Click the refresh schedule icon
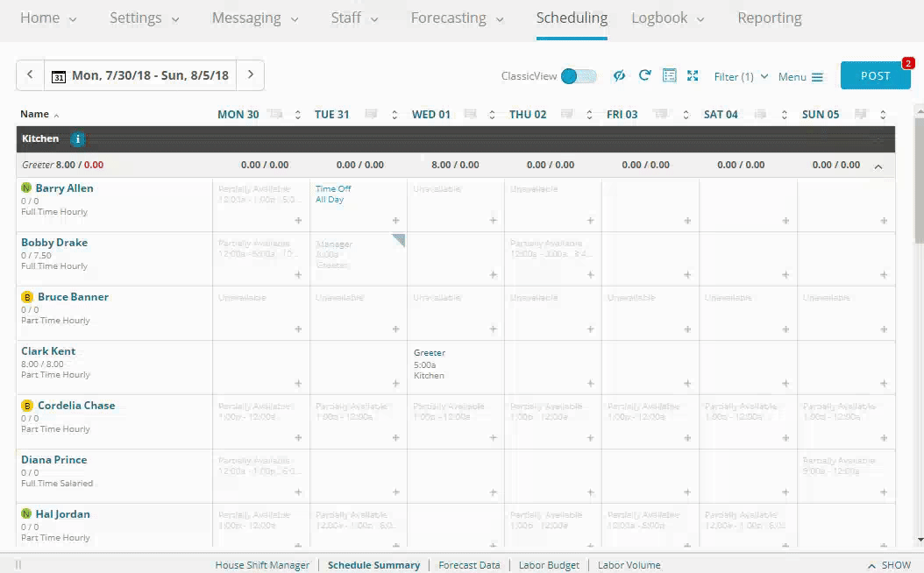924x573 pixels. pos(644,76)
